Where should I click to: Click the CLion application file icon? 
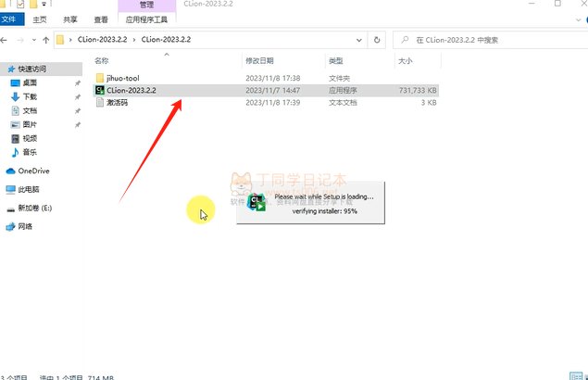(x=100, y=90)
